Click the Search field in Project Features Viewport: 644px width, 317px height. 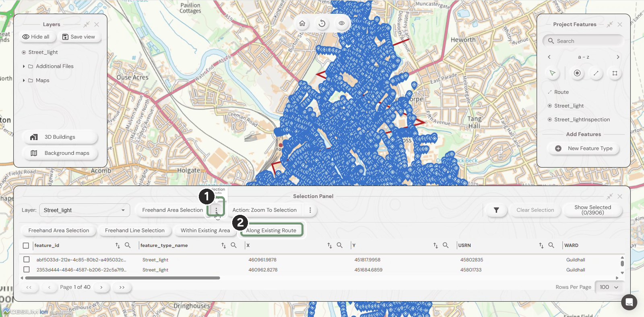583,41
